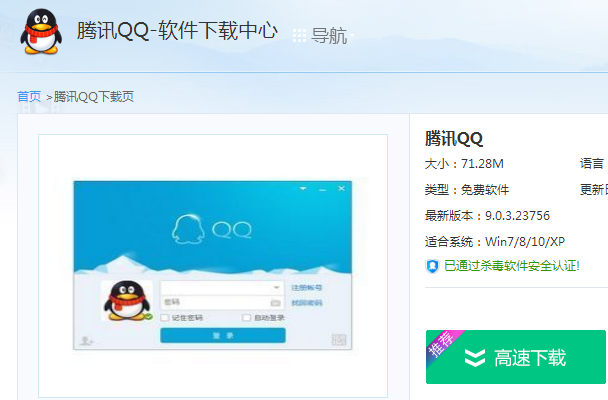Image resolution: width=608 pixels, height=400 pixels.
Task: Click 腾讯QQ下载页 breadcrumb text
Action: pos(94,97)
